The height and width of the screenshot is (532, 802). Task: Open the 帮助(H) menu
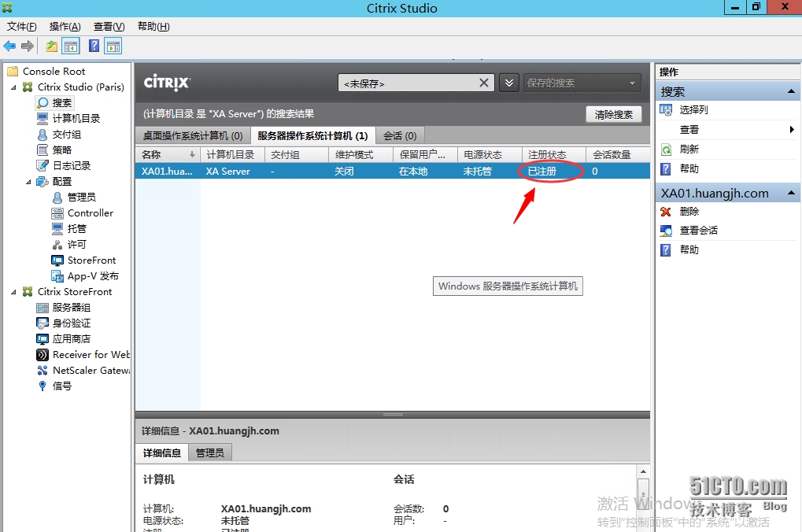[x=153, y=27]
